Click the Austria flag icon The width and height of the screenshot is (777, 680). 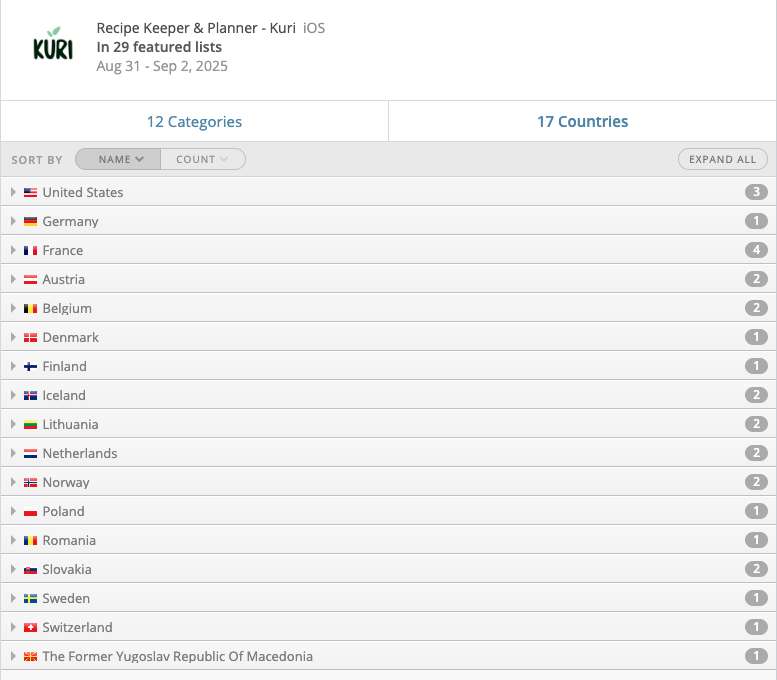(30, 280)
